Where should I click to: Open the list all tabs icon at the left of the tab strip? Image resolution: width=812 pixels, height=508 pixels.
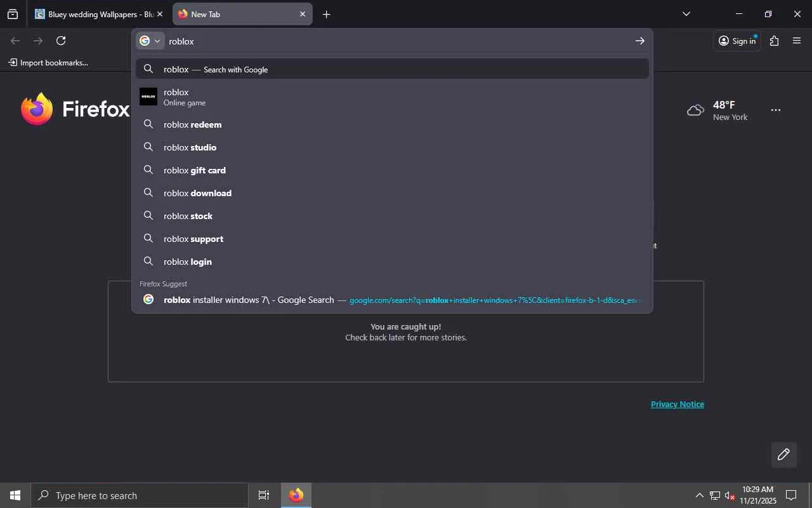coord(13,14)
